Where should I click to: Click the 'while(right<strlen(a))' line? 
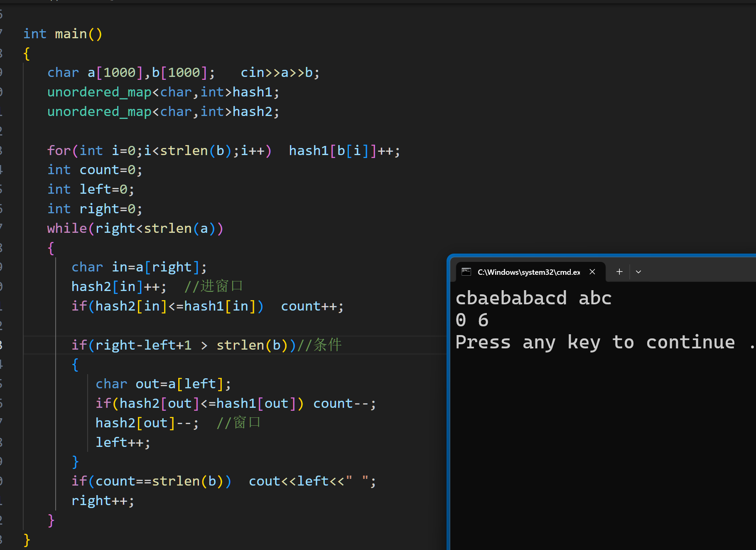(x=135, y=229)
